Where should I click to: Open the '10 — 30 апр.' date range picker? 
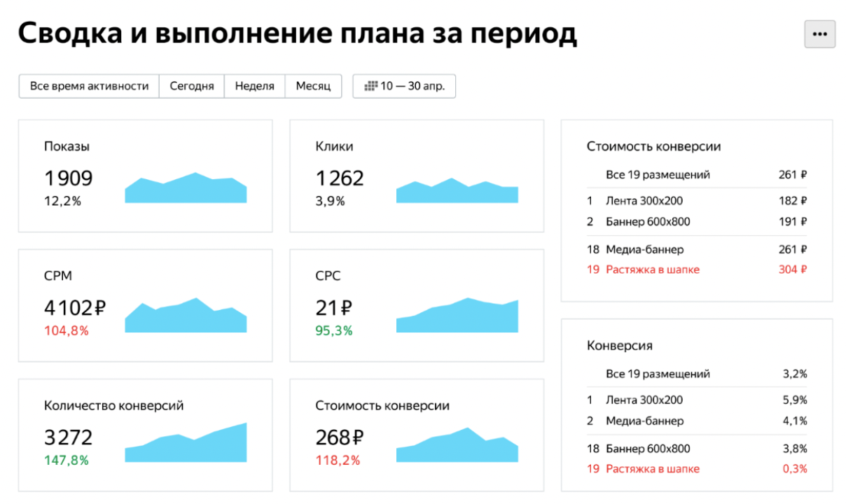click(x=404, y=86)
